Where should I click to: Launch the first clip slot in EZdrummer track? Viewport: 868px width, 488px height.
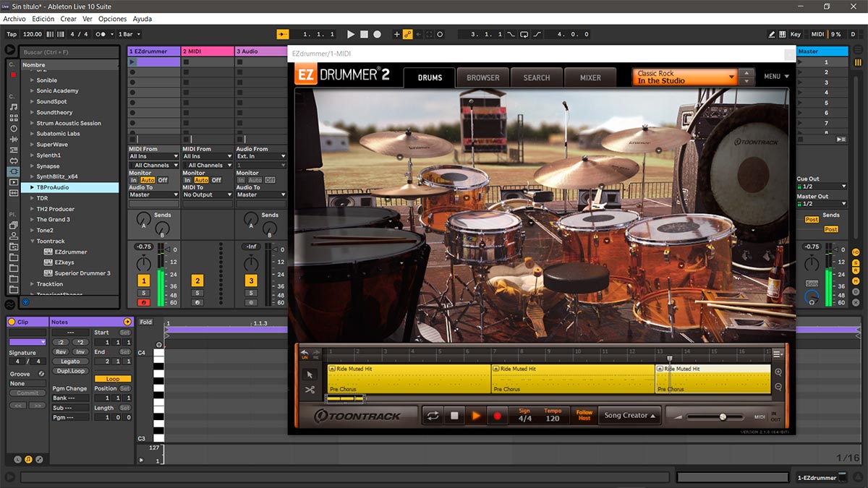[132, 62]
